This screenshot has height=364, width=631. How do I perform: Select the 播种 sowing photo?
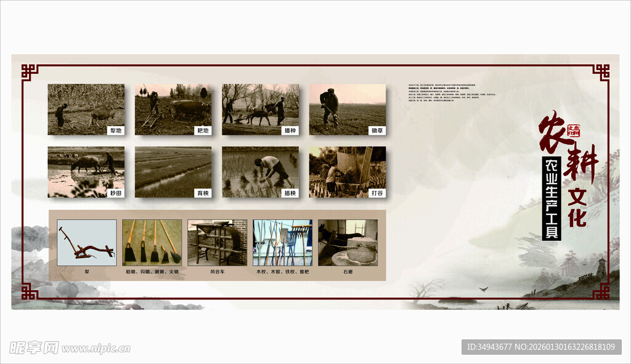[x=260, y=109]
